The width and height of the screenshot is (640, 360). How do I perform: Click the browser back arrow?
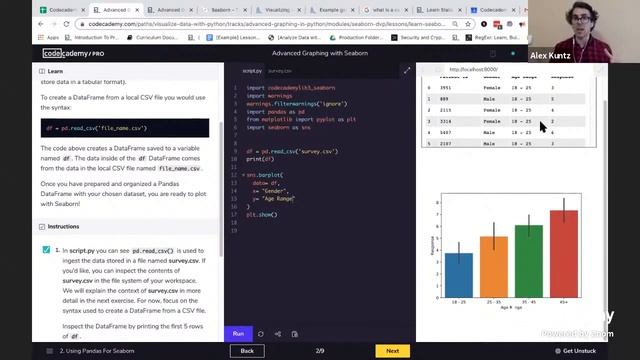pos(41,24)
